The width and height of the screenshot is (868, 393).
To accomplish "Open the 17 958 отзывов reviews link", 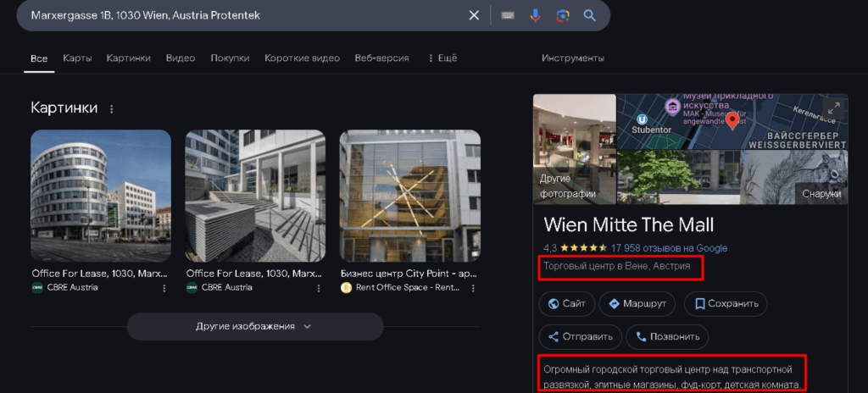I will coord(669,248).
